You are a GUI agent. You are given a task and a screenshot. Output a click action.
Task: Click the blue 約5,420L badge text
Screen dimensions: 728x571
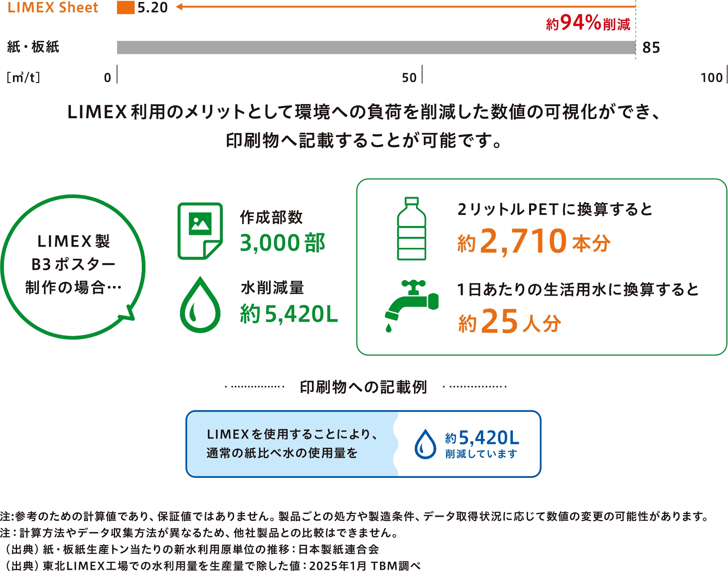point(482,438)
